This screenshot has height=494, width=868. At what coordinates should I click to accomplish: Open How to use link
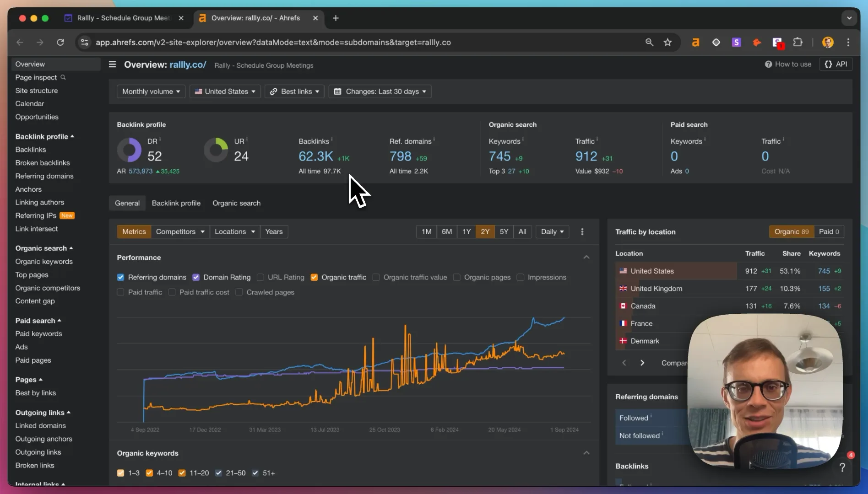[788, 64]
